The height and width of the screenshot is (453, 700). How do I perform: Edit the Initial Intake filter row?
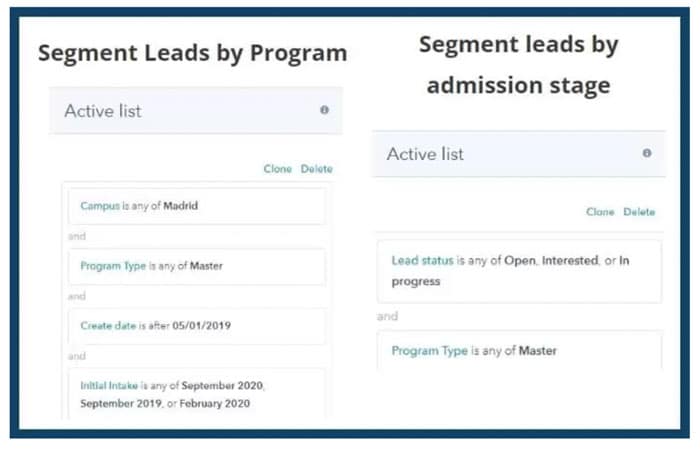[197, 394]
